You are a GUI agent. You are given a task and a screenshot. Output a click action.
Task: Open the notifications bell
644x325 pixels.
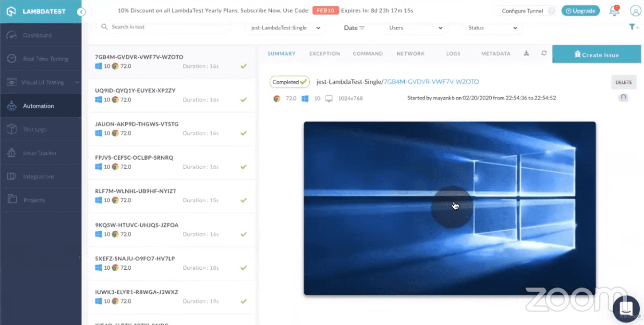point(614,11)
